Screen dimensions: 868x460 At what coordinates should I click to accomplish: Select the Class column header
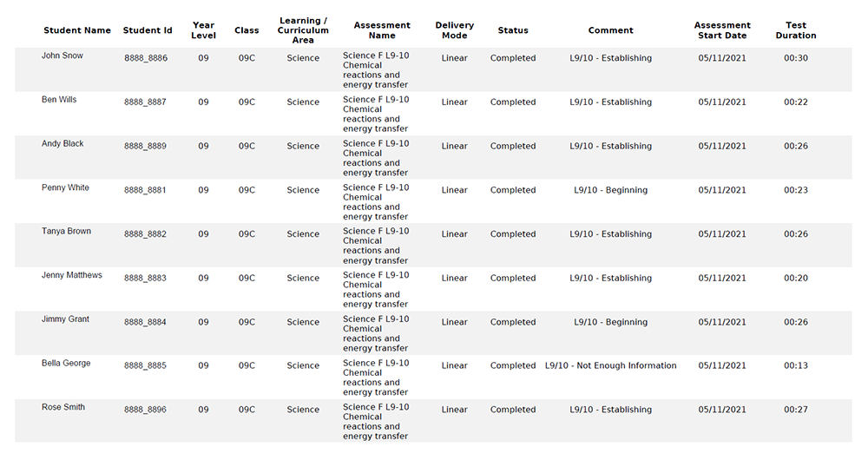click(247, 30)
